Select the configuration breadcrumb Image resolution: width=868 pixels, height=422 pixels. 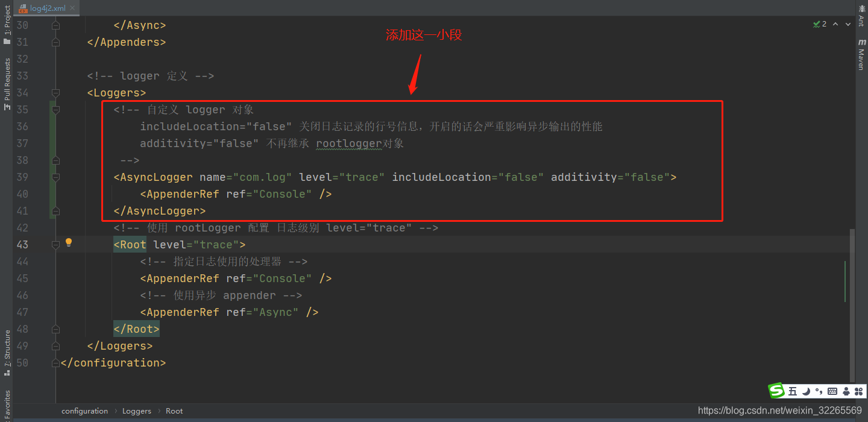coord(84,411)
